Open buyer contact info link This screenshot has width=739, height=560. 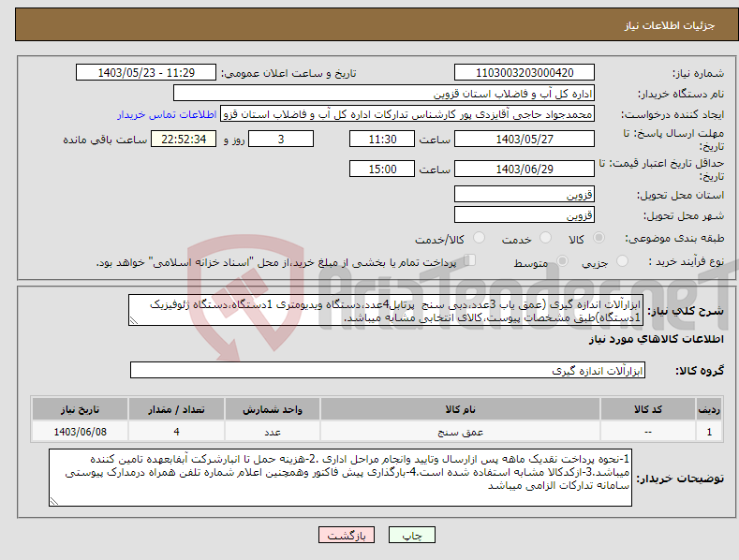[167, 114]
